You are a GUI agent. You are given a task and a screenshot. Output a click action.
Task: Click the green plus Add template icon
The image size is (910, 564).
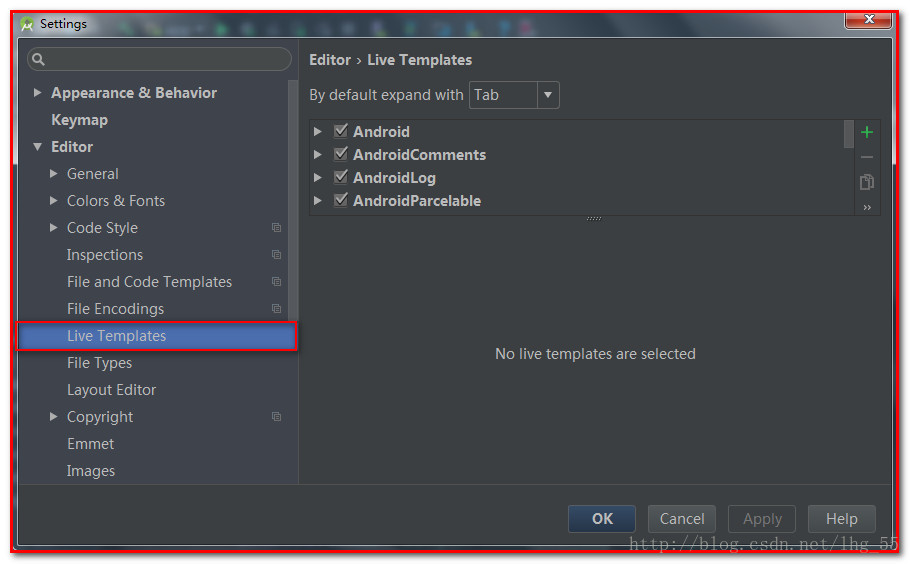point(866,132)
